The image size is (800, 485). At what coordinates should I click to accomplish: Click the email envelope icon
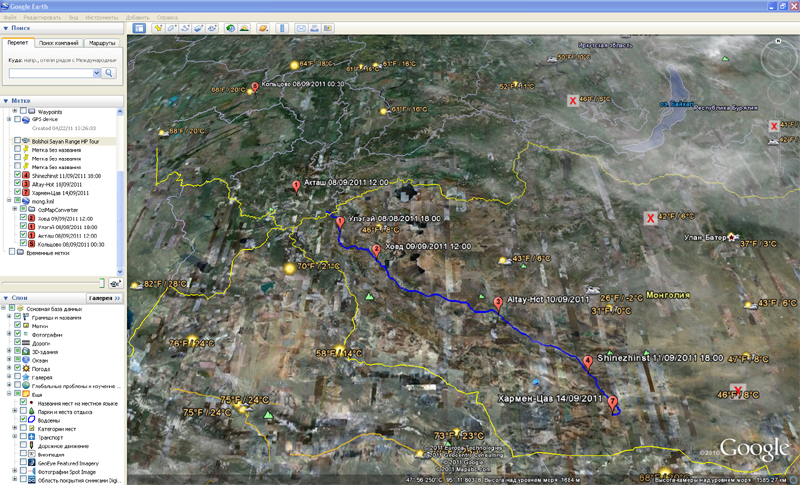pos(301,28)
